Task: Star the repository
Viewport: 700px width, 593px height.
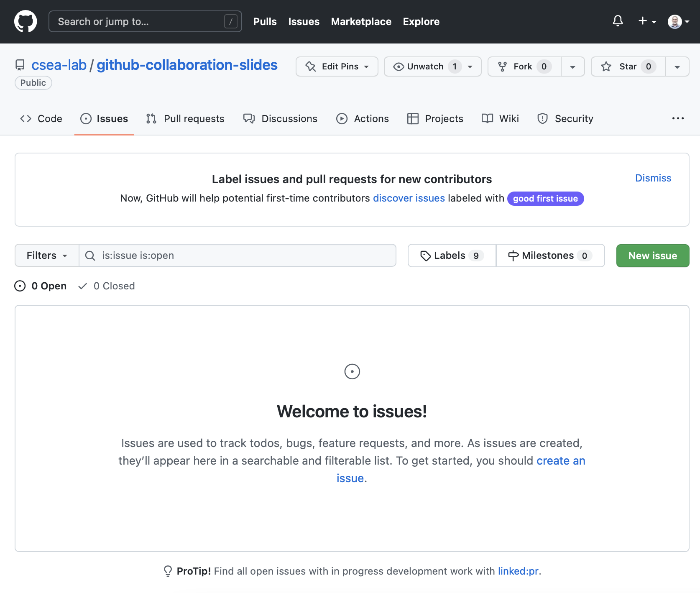Action: pyautogui.click(x=628, y=66)
